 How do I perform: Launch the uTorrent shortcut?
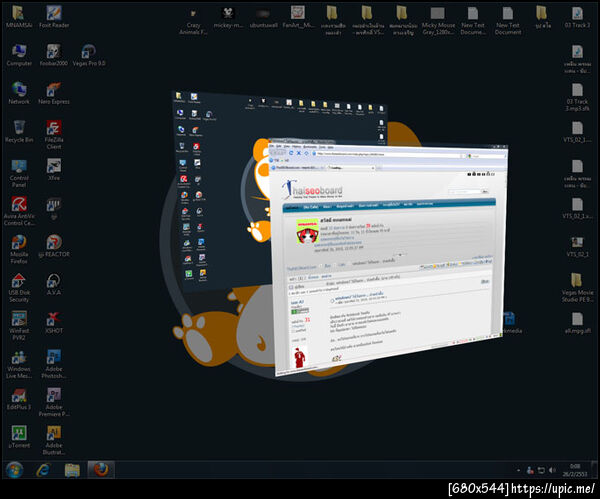click(19, 438)
